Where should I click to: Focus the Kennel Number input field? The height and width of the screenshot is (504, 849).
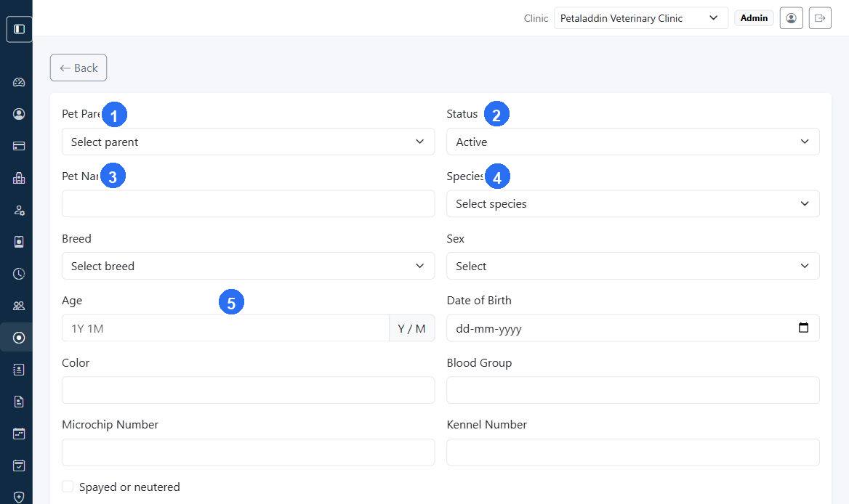[x=633, y=452]
